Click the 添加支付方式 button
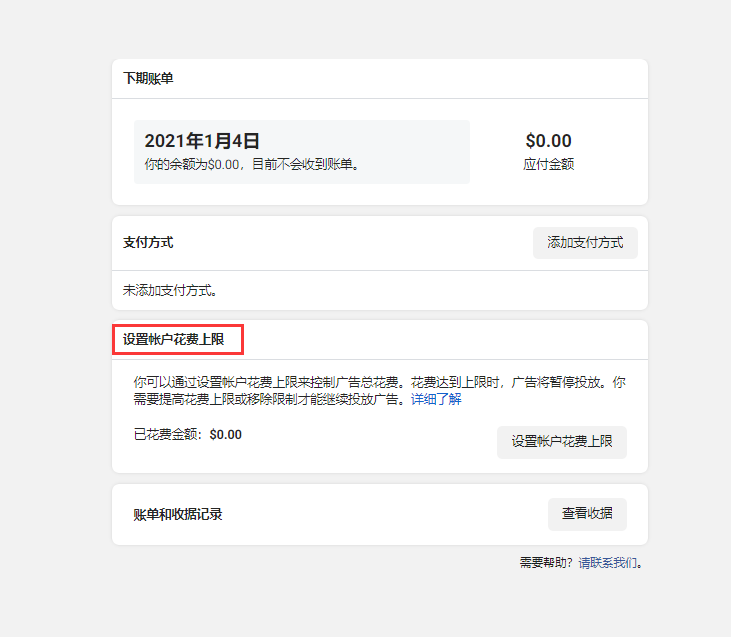This screenshot has height=637, width=731. pyautogui.click(x=585, y=243)
